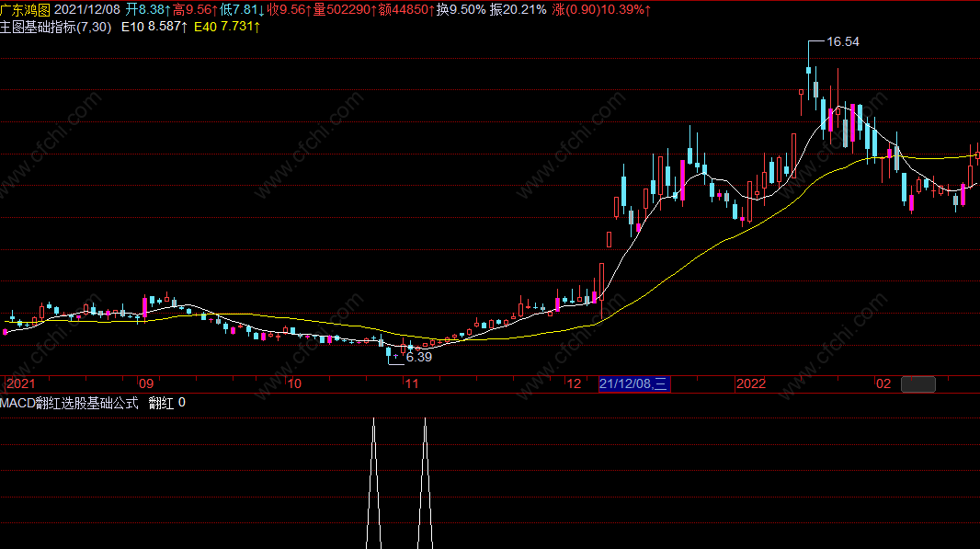This screenshot has width=980, height=549.
Task: Click the 6.39 lowest price label
Action: click(418, 357)
